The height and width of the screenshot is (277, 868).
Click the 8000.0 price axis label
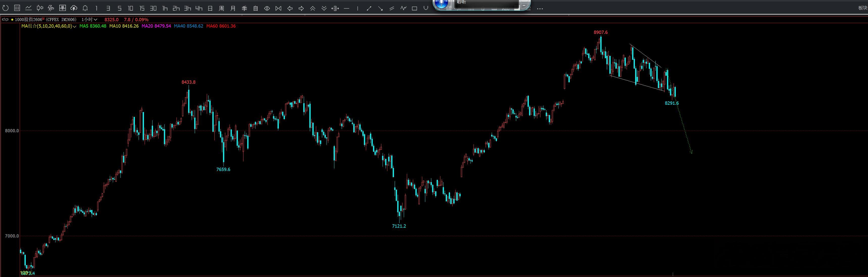12,131
